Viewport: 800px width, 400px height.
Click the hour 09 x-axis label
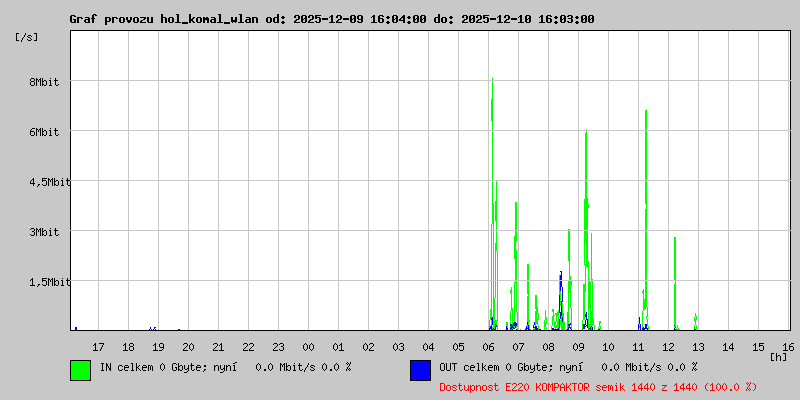click(x=578, y=347)
